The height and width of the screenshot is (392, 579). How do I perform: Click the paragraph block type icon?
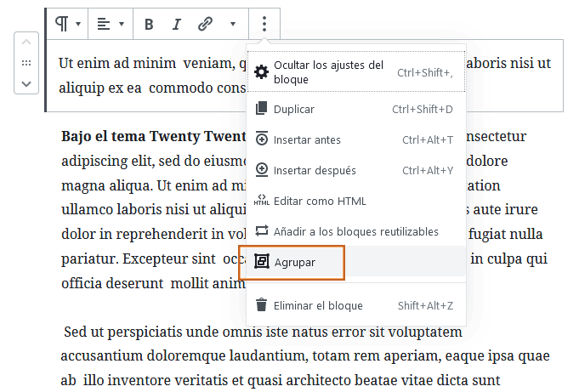coord(62,24)
